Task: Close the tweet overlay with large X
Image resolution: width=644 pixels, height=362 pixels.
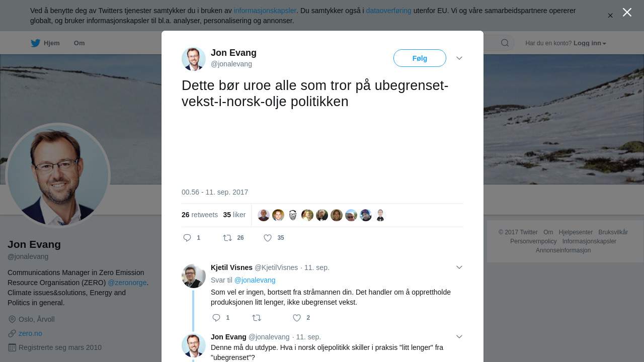Action: coord(627,12)
